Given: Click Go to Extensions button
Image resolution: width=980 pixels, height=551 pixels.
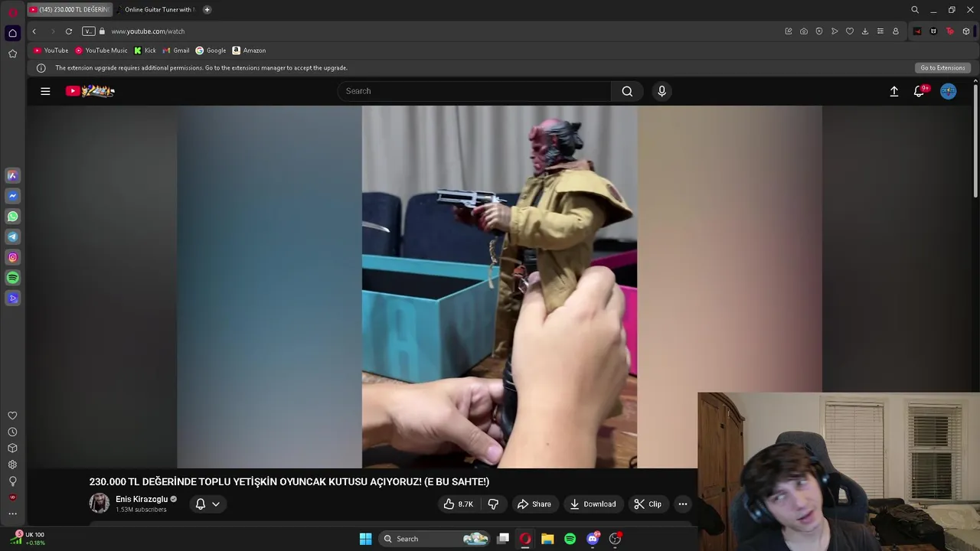Looking at the screenshot, I should click(942, 68).
